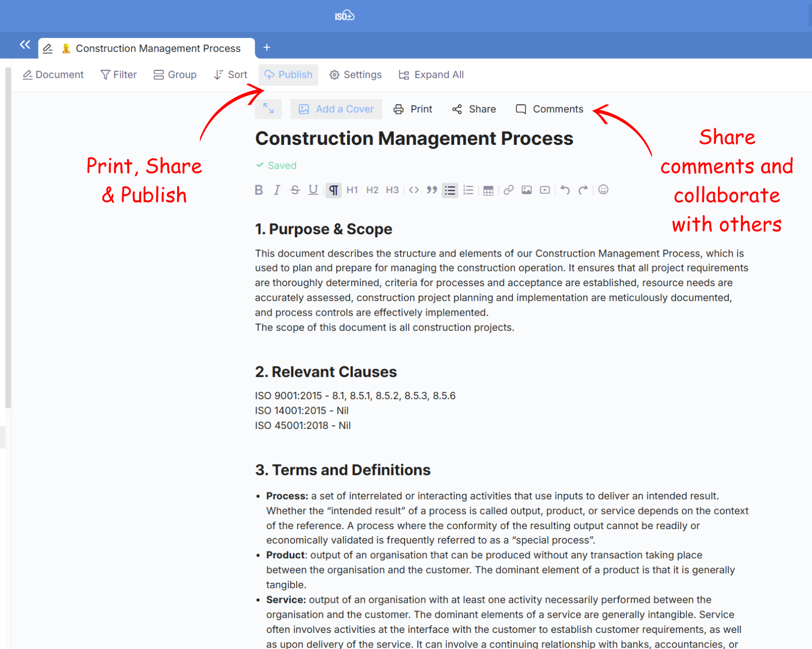Screen dimensions: 812x649
Task: Expand document to full width
Action: [x=268, y=109]
